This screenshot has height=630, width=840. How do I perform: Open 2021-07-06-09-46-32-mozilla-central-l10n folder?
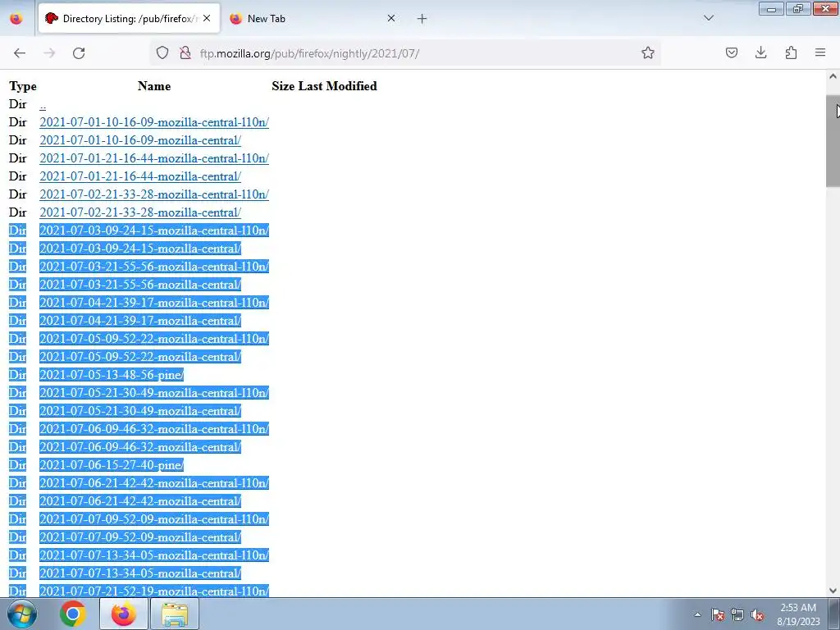coord(153,429)
